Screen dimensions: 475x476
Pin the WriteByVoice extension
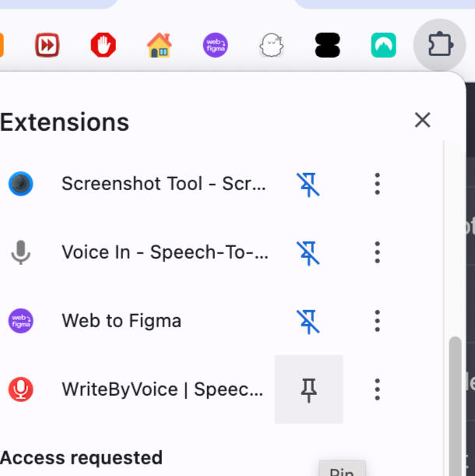[x=308, y=390]
